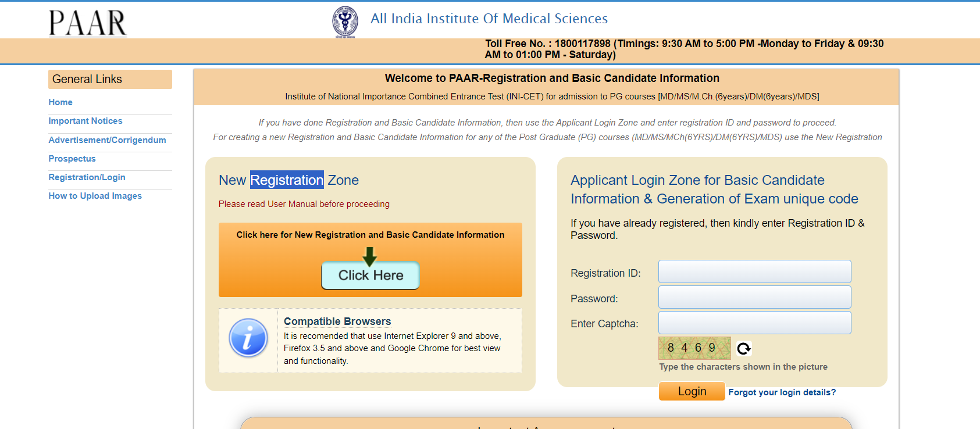Viewport: 980px width, 429px height.
Task: Focus the Registration ID field
Action: click(x=755, y=271)
